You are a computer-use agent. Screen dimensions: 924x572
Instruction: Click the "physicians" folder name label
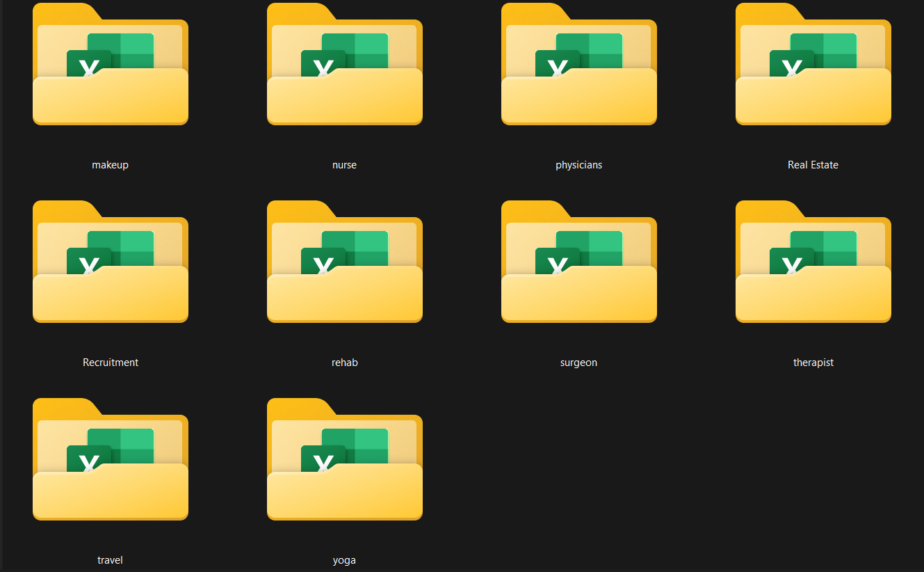tap(579, 165)
